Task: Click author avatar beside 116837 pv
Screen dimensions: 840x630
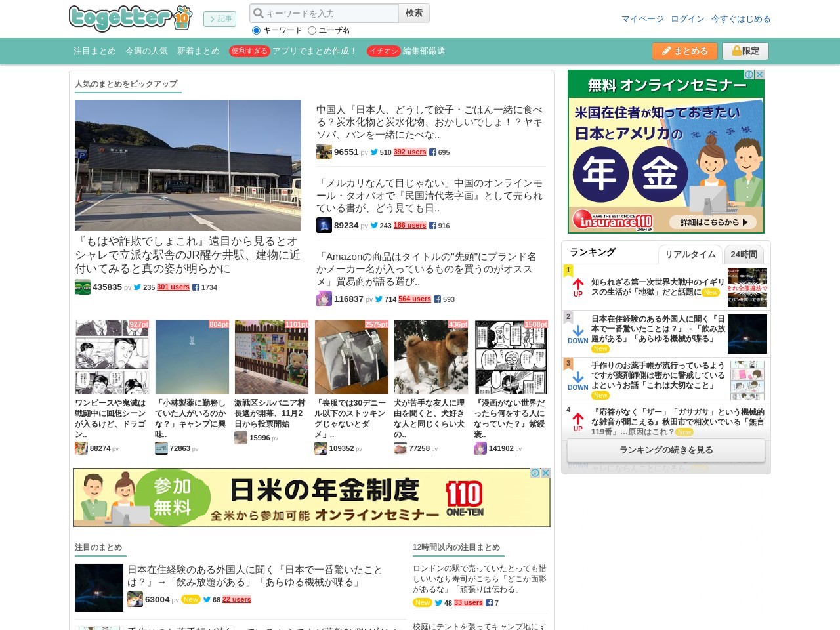Action: (x=324, y=299)
